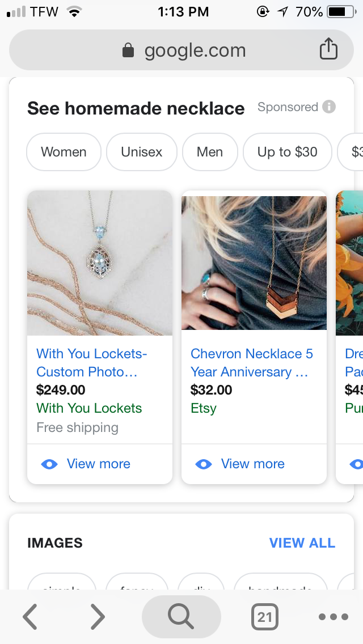
Task: Tap eye icon under Chevron Necklace
Action: [x=204, y=464]
